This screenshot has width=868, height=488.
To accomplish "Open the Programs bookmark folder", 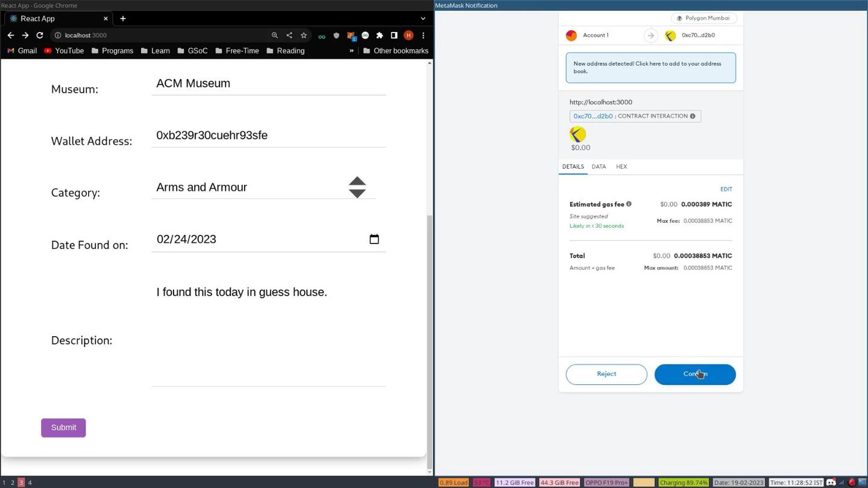I will (112, 51).
